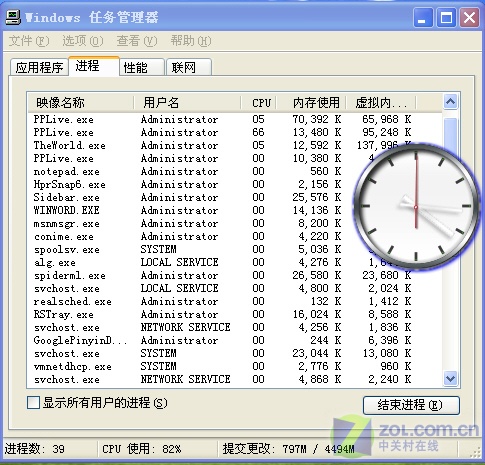Click the floating analog clock widget
Screen dimensions: 485x465
[416, 207]
